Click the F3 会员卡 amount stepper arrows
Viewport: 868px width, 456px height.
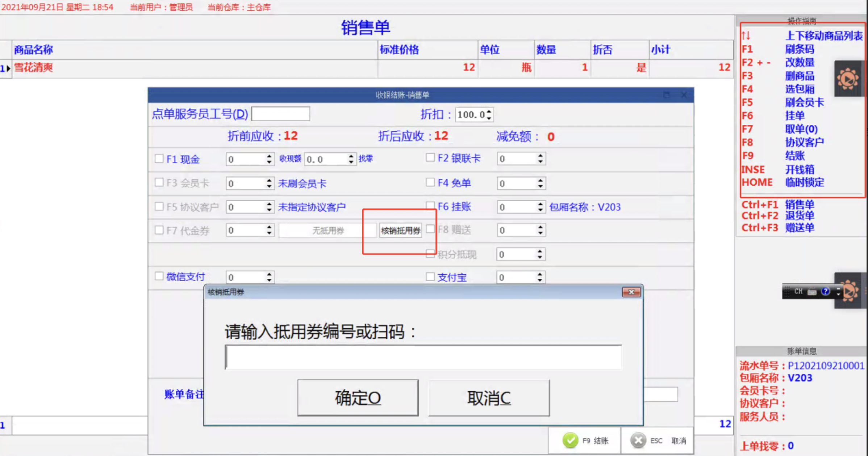pos(269,183)
